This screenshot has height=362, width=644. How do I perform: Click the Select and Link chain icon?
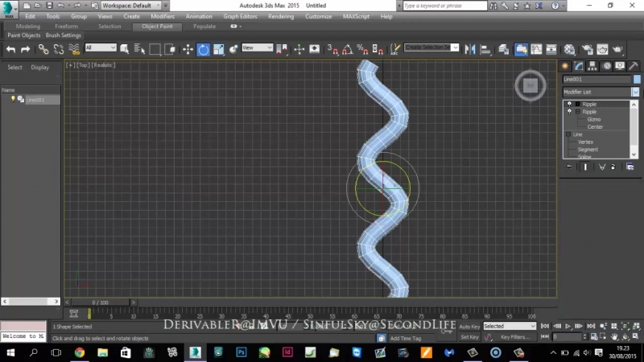pyautogui.click(x=43, y=49)
